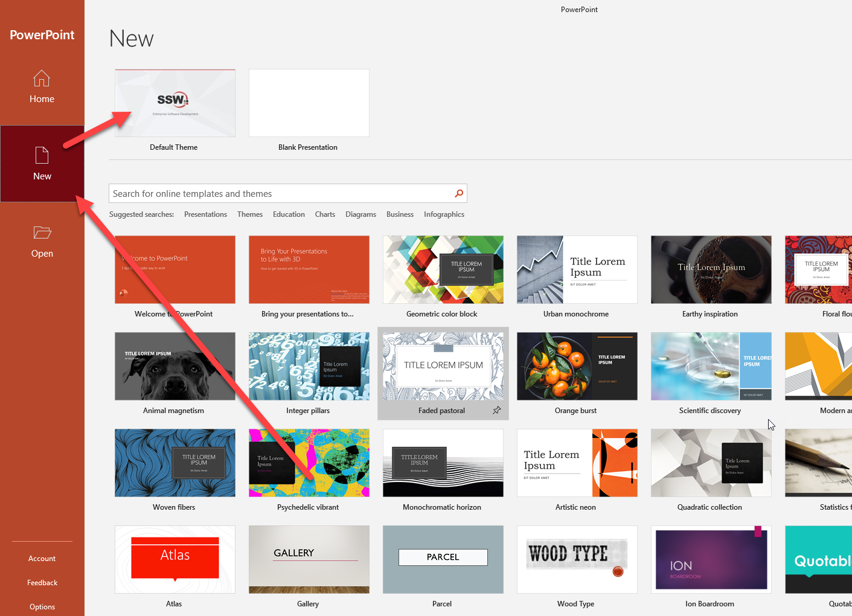Choose the Ion Boardroom template
This screenshot has width=852, height=616.
coord(711,560)
